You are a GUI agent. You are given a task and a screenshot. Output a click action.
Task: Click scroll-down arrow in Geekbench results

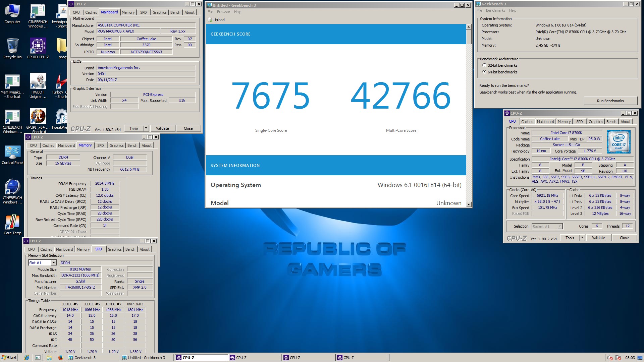(469, 204)
